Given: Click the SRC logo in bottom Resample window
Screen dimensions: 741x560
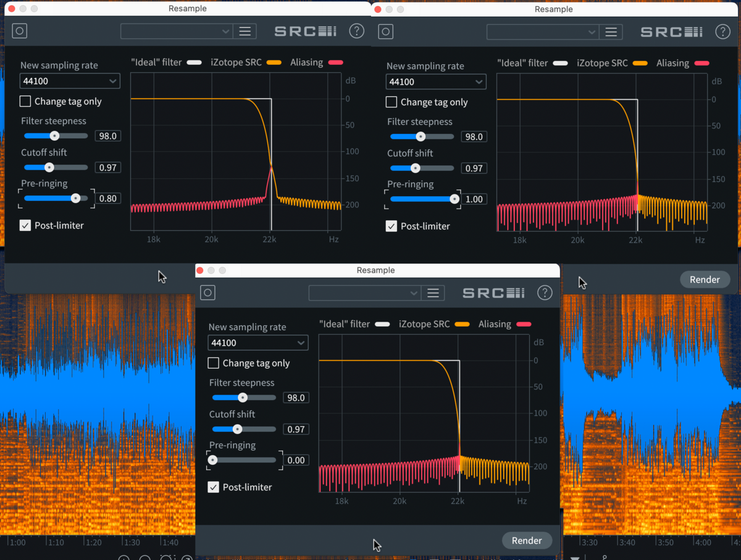Looking at the screenshot, I should [x=493, y=293].
